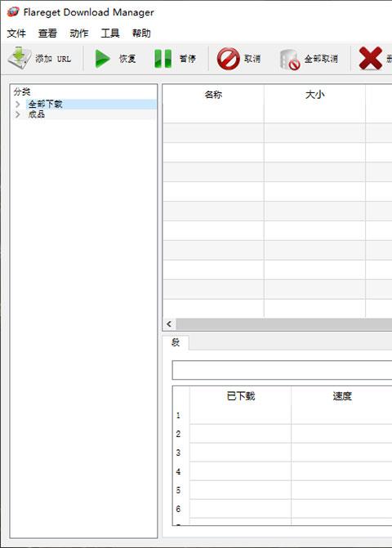Click the 大小 column header
The image size is (392, 548).
(x=314, y=95)
